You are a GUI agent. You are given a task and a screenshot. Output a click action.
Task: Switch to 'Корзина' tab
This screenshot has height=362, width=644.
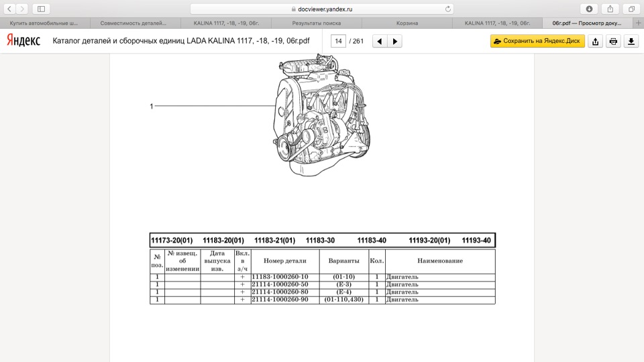[x=407, y=23]
